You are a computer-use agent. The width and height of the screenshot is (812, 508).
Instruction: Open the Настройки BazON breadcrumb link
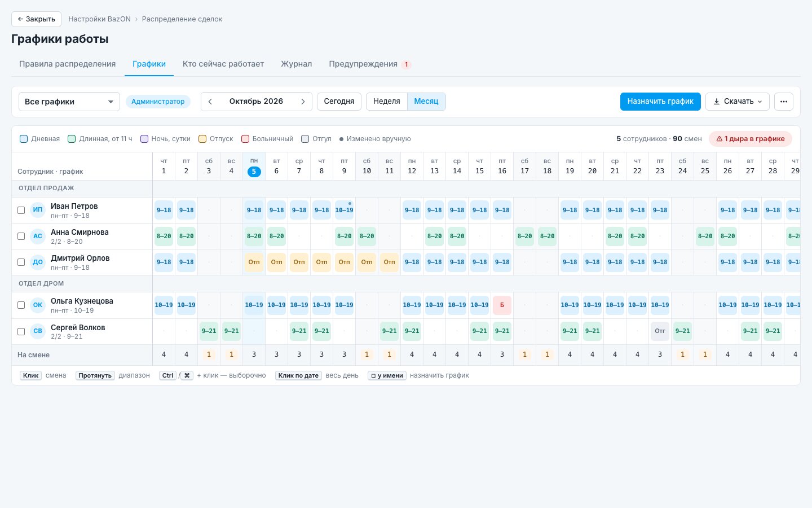tap(99, 19)
